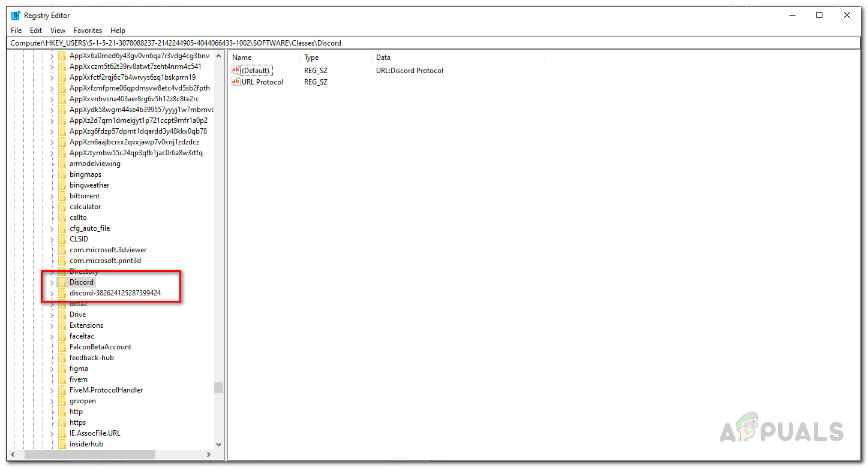Expand the AppXxfzmfpme06qpdmsvw8etc4vd5sb2fpth key

click(52, 88)
